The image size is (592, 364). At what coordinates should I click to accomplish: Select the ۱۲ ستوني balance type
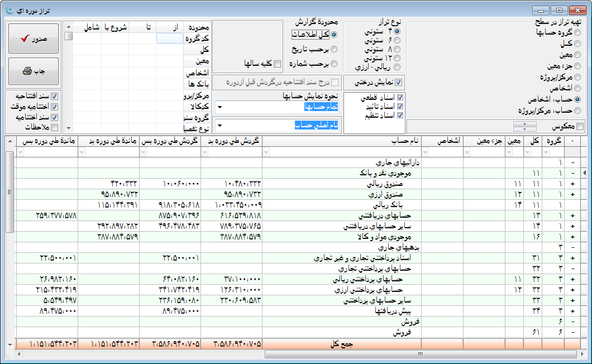tap(397, 58)
